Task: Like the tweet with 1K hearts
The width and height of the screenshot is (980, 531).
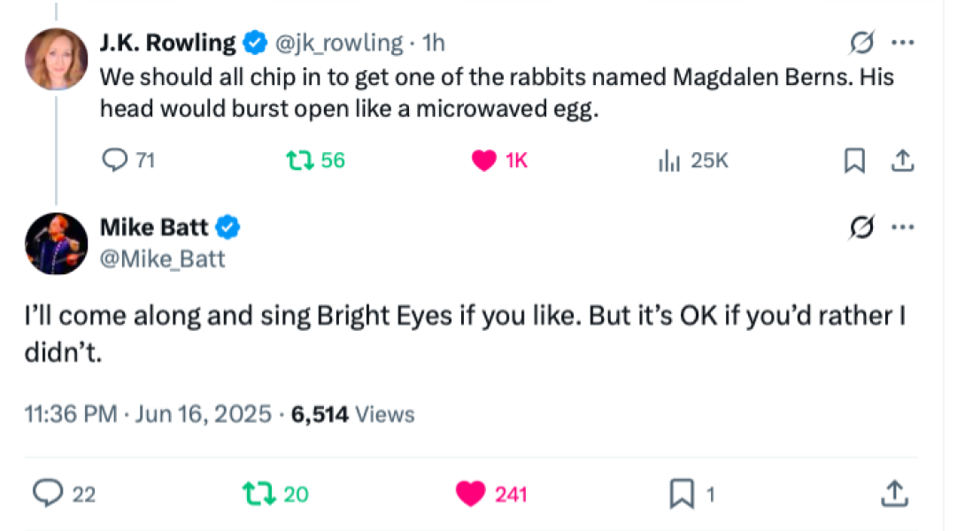Action: point(484,160)
